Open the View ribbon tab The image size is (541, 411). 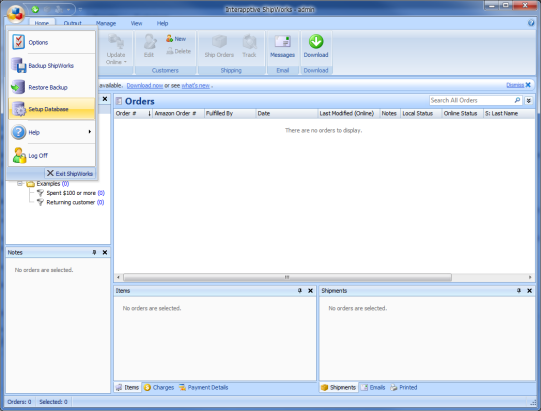pos(136,23)
